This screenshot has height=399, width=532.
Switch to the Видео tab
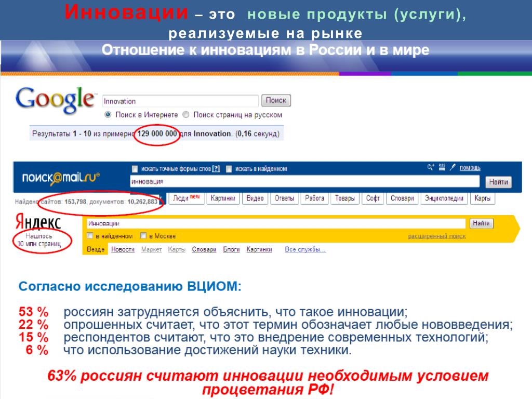pyautogui.click(x=255, y=198)
